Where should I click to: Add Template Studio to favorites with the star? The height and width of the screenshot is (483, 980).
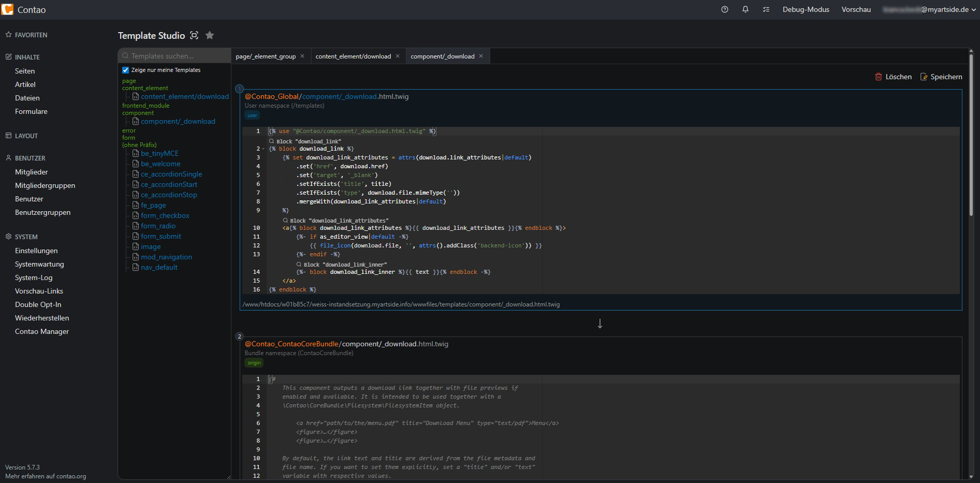tap(210, 35)
